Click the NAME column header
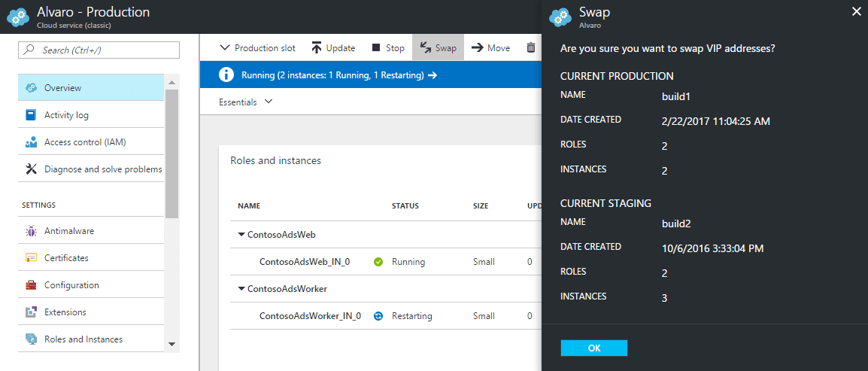The height and width of the screenshot is (371, 868). click(248, 206)
